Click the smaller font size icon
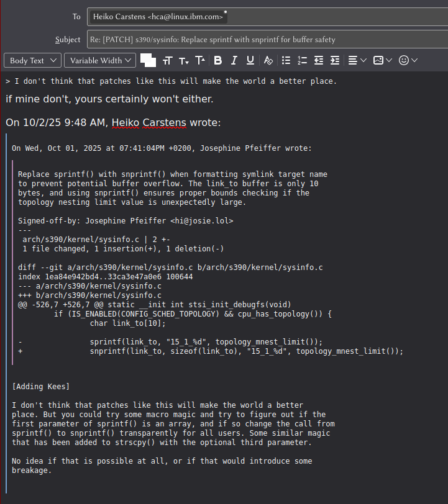 pyautogui.click(x=184, y=60)
